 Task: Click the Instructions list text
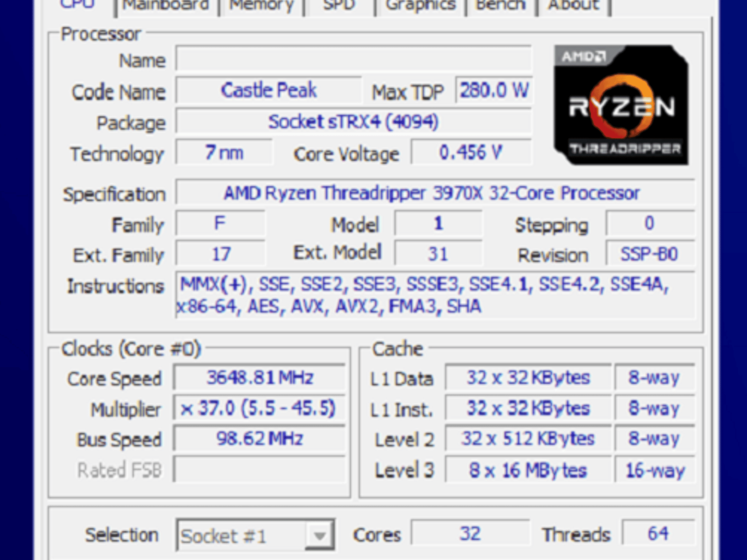[435, 295]
